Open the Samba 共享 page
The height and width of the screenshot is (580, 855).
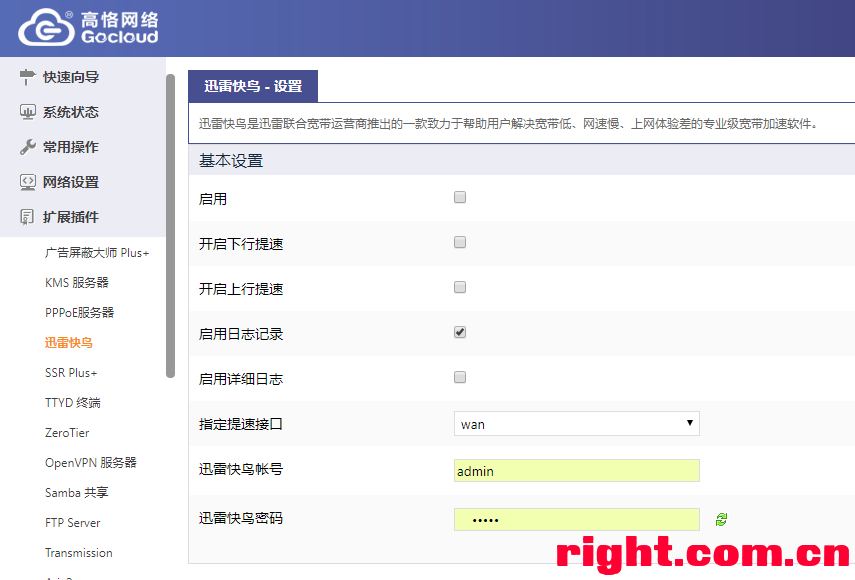pyautogui.click(x=76, y=492)
